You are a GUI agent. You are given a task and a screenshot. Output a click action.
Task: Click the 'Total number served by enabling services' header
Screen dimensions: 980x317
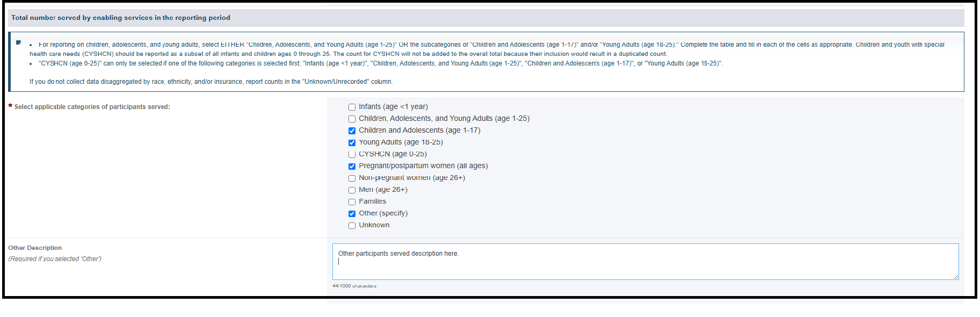click(x=121, y=18)
